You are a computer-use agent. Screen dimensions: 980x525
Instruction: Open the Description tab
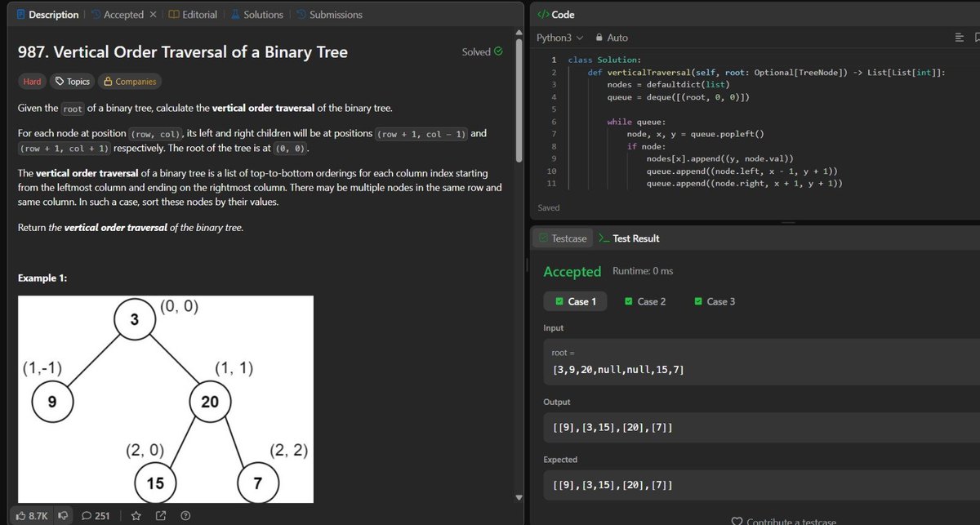point(47,15)
